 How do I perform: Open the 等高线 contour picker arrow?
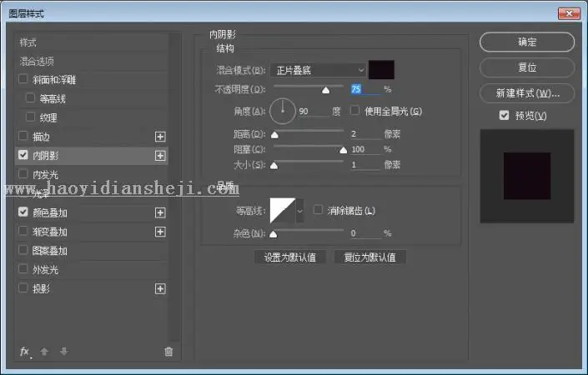click(299, 211)
